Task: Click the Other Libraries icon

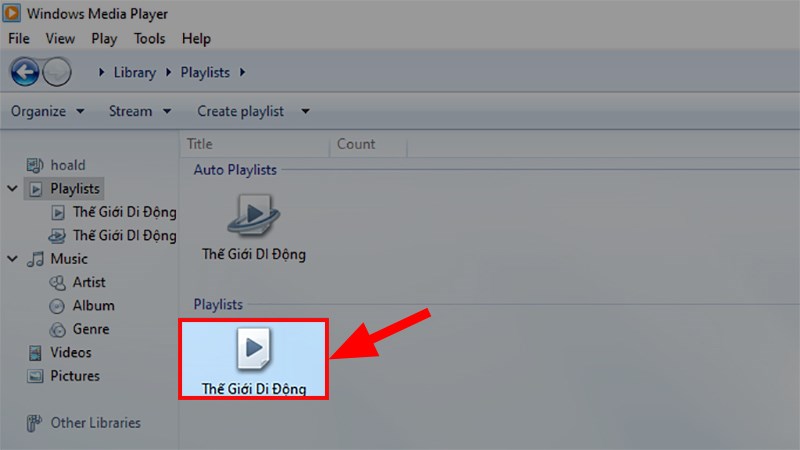Action: click(x=34, y=423)
